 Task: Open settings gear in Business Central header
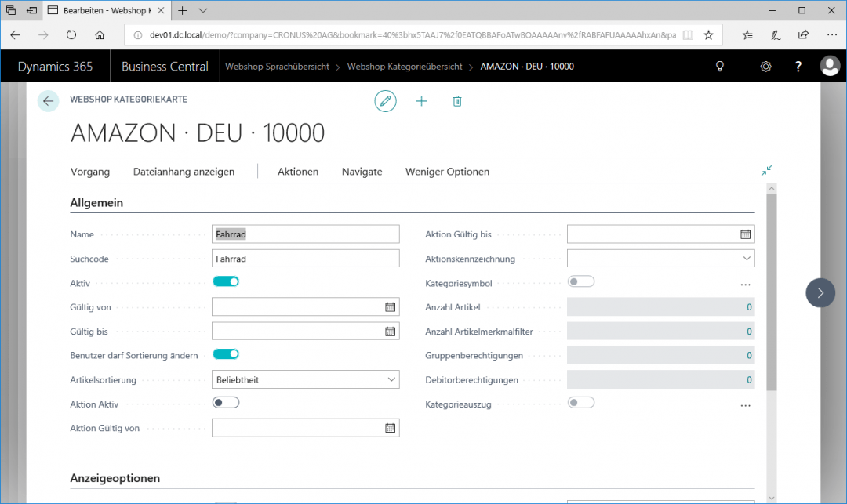click(765, 67)
